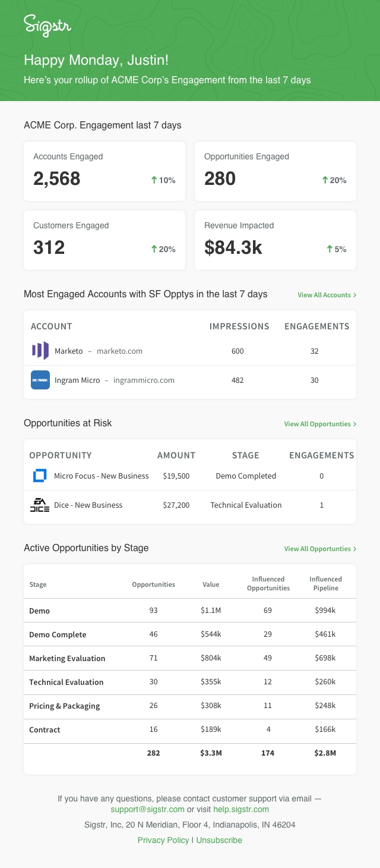Open View All Opportunities beside Active Opportunities by Stage

pyautogui.click(x=320, y=549)
